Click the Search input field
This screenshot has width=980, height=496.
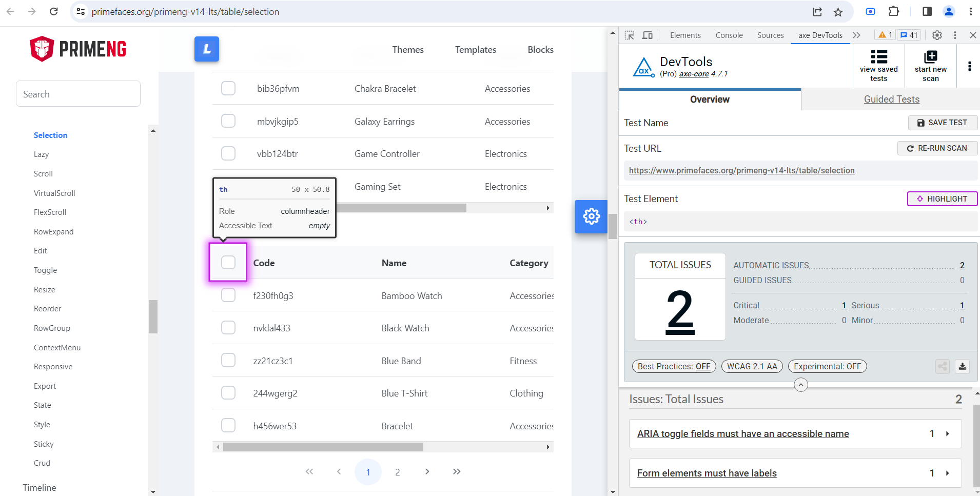click(x=78, y=94)
